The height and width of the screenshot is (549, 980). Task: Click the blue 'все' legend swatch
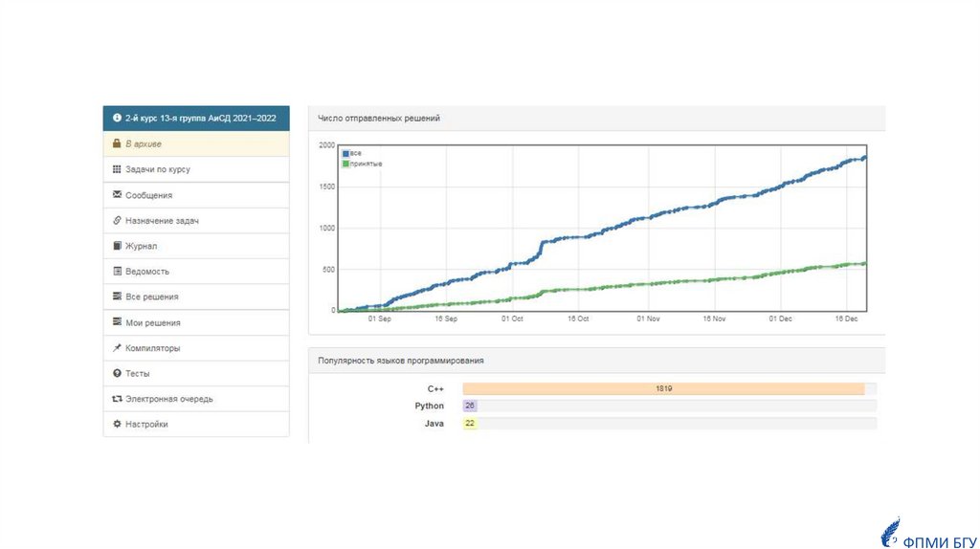pyautogui.click(x=345, y=154)
